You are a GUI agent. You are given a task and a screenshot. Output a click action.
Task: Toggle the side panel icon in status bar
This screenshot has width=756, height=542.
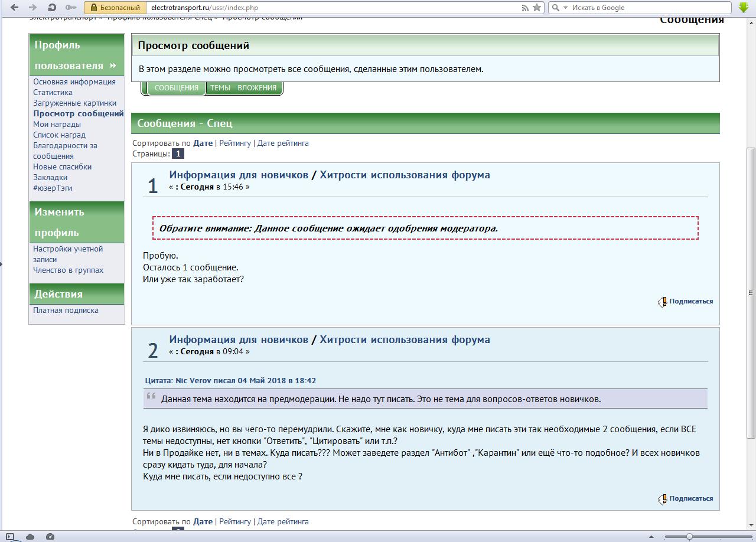10,537
